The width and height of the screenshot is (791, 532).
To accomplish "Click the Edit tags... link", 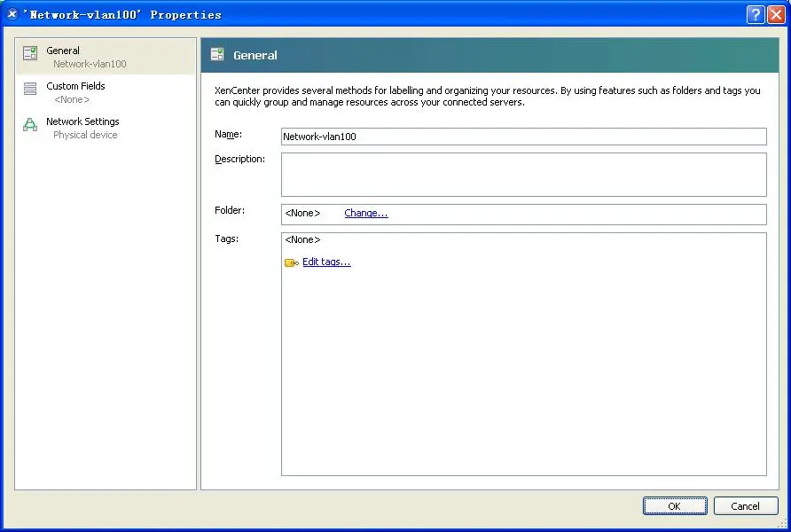I will tap(326, 262).
